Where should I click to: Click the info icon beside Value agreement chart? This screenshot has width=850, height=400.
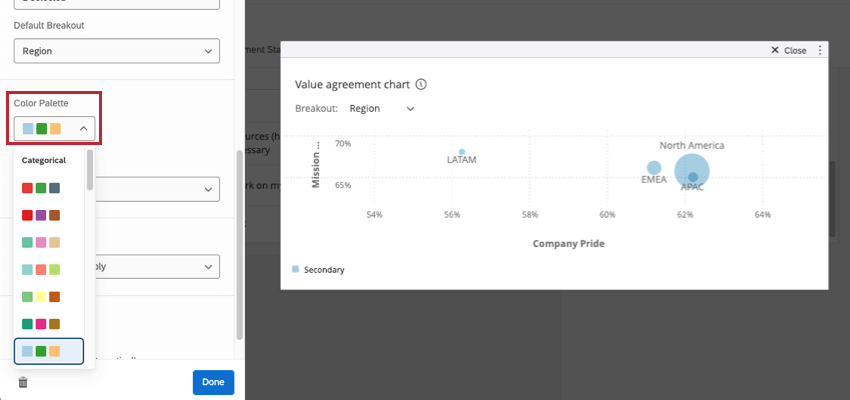(x=421, y=85)
